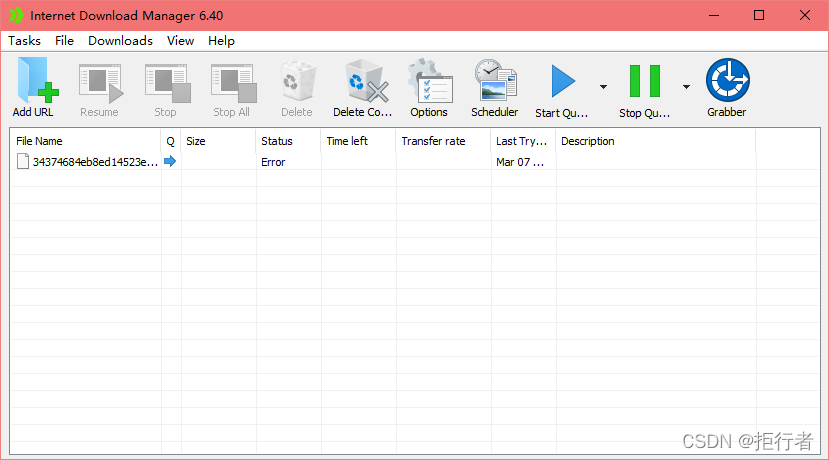Sort by Description column header
Viewport: 829px width, 460px height.
click(x=656, y=141)
